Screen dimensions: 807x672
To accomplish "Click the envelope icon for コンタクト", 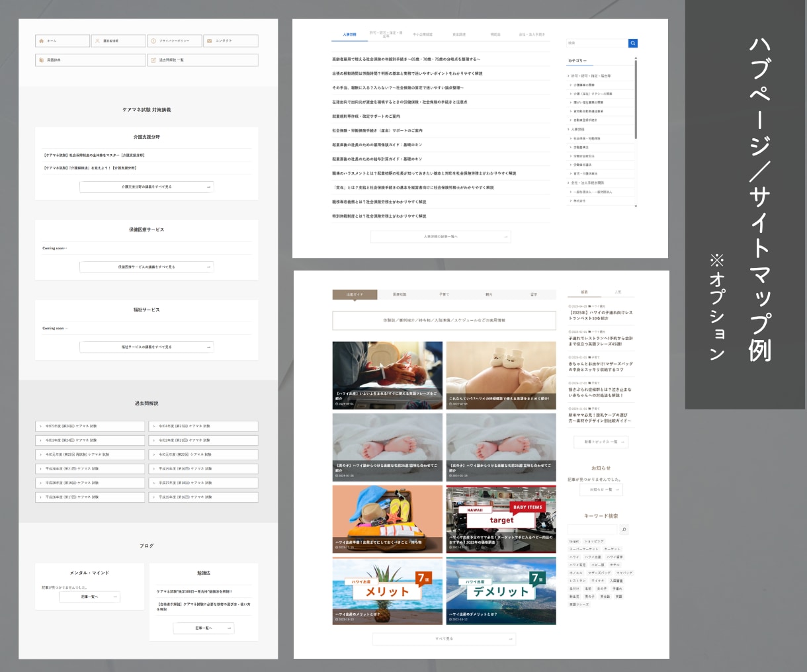I will 210,41.
